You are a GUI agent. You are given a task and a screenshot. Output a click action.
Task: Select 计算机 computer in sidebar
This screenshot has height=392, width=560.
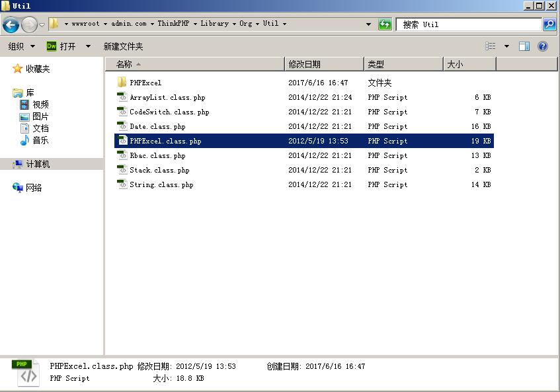pyautogui.click(x=31, y=164)
